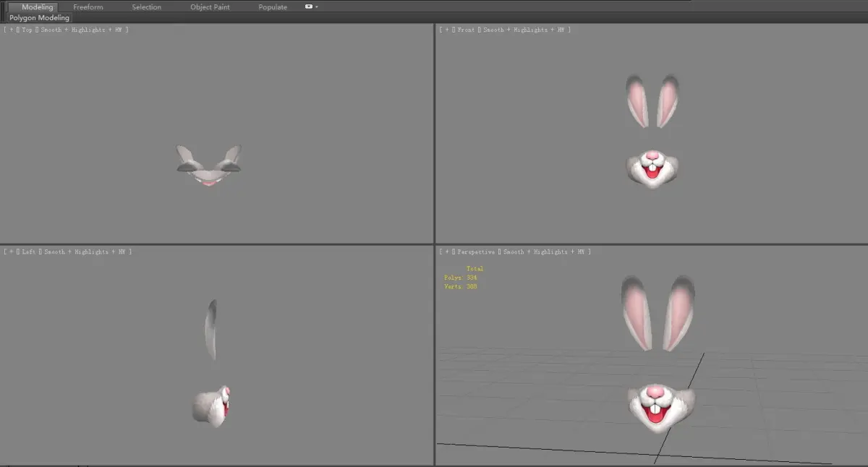Click the Polys: 334 statistic text

pyautogui.click(x=461, y=278)
